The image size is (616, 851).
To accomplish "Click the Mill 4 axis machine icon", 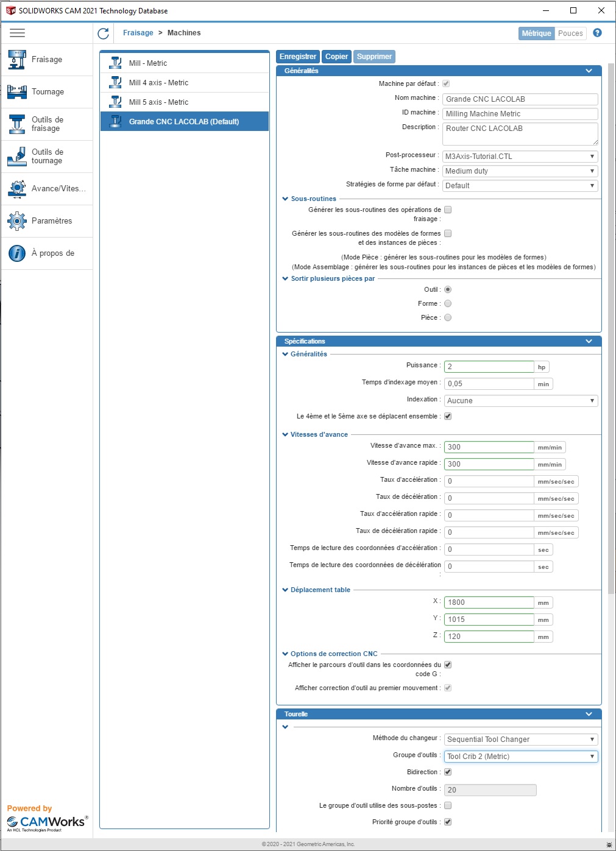I will 116,82.
